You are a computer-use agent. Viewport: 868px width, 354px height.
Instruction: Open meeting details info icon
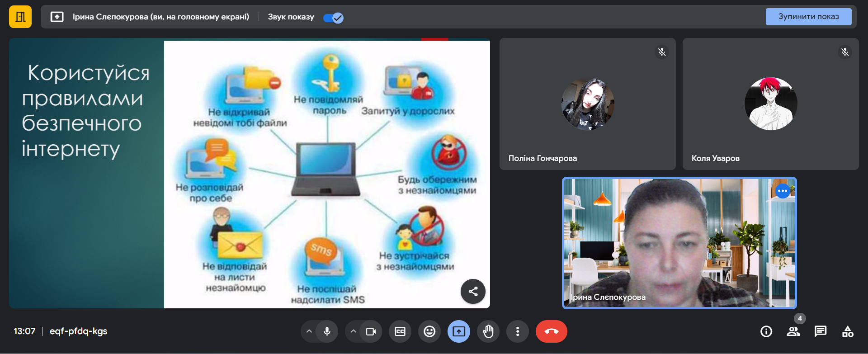pyautogui.click(x=766, y=331)
